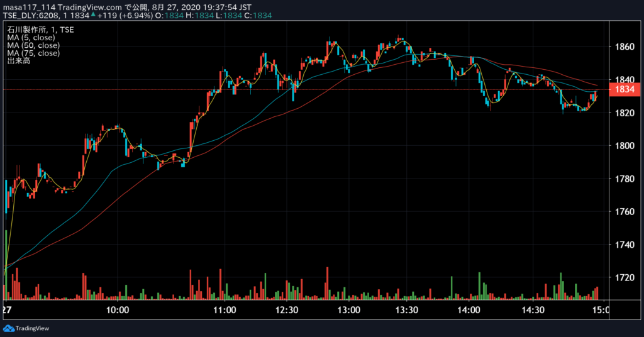Click the 11:00 time axis label
Image resolution: width=644 pixels, height=337 pixels.
(225, 310)
